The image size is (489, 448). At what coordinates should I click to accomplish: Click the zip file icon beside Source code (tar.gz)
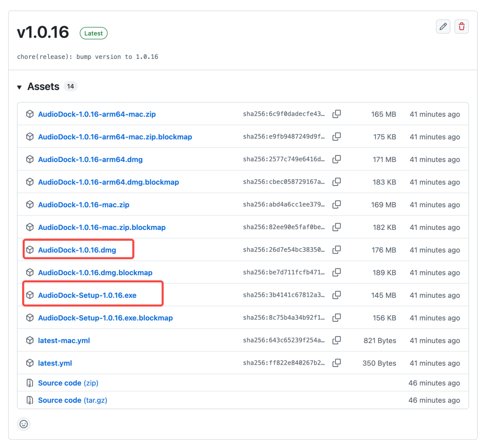[29, 400]
